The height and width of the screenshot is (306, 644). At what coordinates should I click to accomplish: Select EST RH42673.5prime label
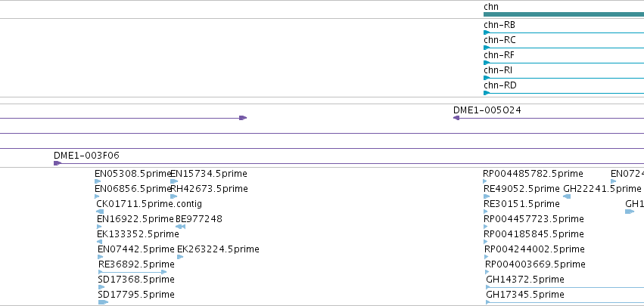[209, 189]
